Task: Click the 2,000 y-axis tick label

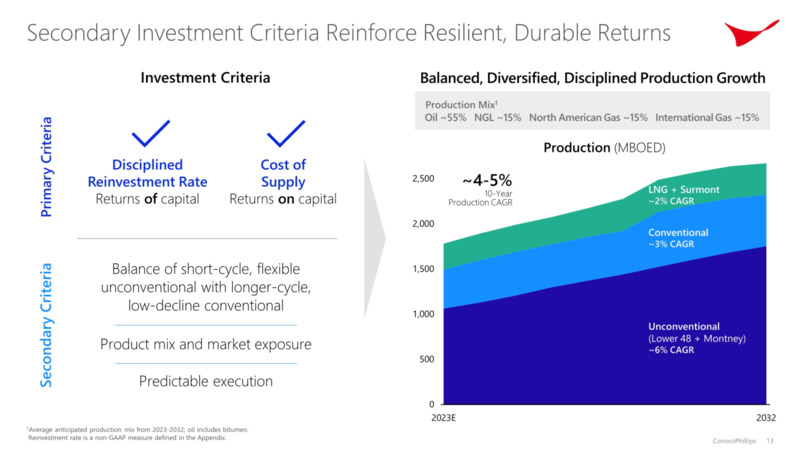Action: (x=423, y=223)
